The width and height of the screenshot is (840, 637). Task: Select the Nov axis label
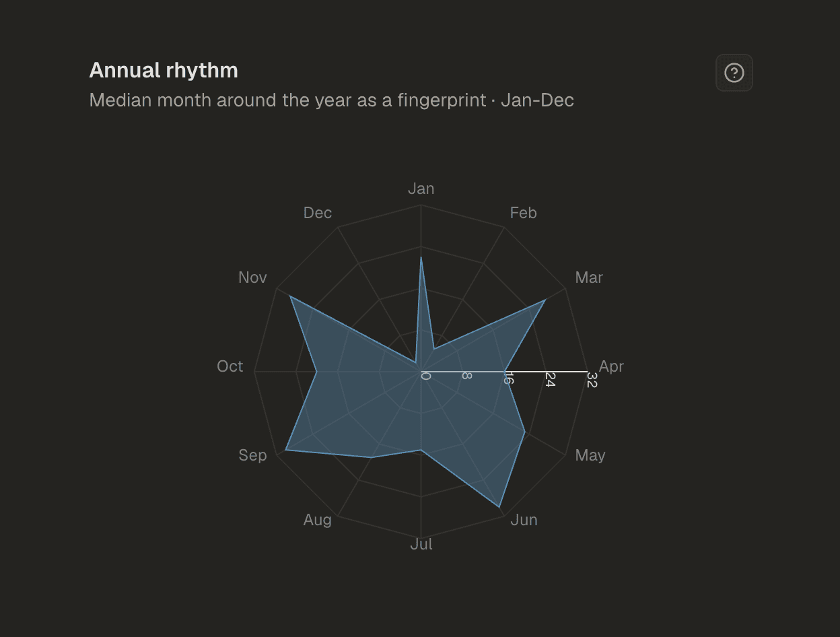tap(252, 277)
